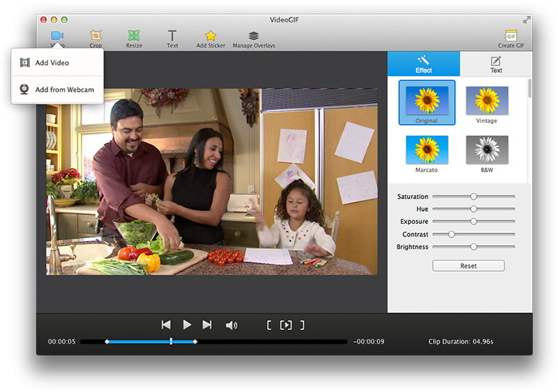
Task: Click the effects panel scrollbar
Action: (529, 88)
